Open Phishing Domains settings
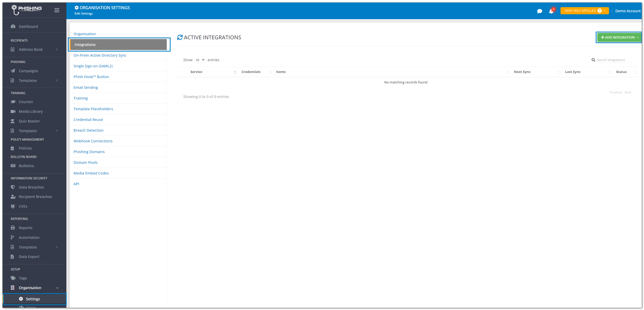 pos(89,152)
